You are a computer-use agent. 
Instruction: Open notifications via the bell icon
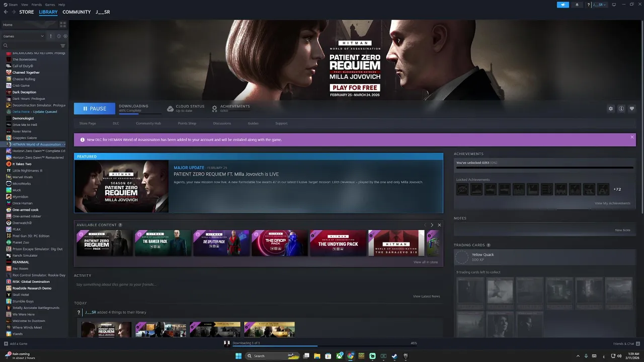(x=577, y=5)
